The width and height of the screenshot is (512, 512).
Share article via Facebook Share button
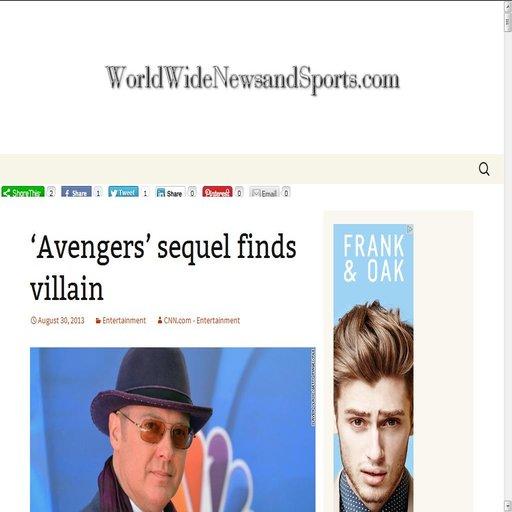click(x=76, y=192)
